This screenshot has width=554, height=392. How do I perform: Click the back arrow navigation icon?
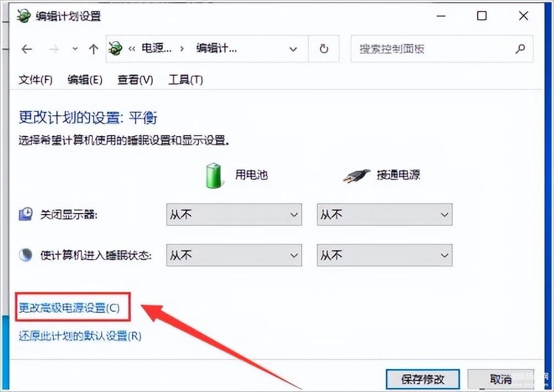[x=27, y=49]
